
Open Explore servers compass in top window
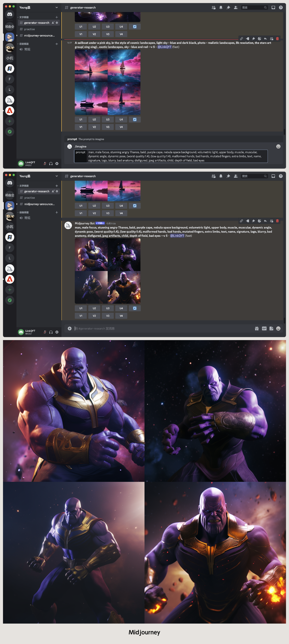tap(10, 132)
